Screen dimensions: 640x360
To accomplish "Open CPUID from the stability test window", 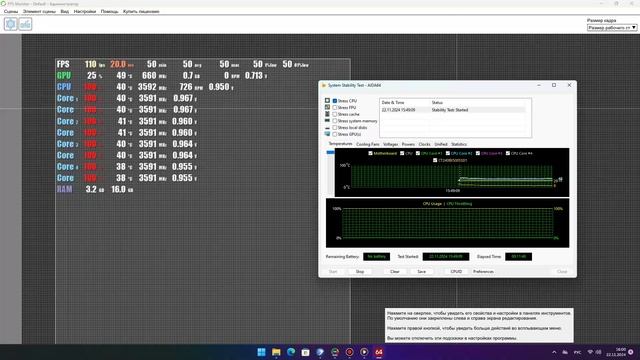I will pos(456,271).
